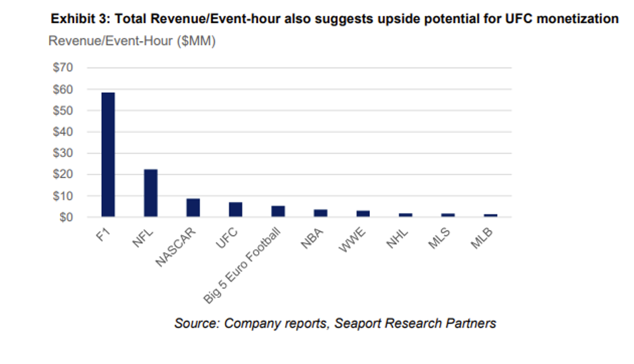The image size is (634, 364).
Task: Select the $60 y-axis label
Action: coord(63,89)
